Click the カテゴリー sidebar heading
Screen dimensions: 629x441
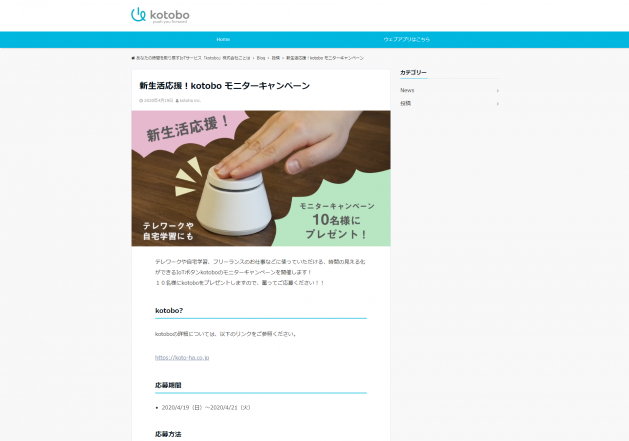tap(413, 73)
